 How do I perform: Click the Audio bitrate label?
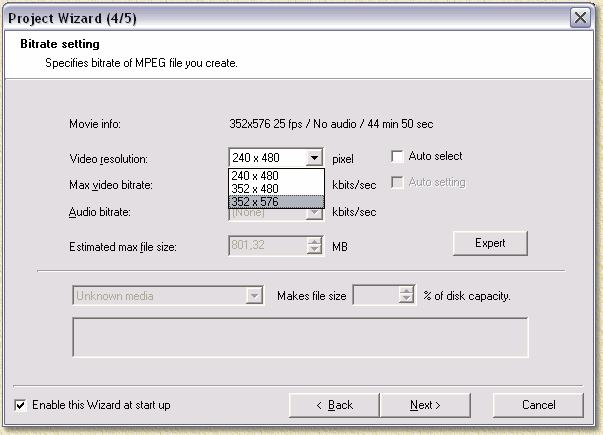100,212
